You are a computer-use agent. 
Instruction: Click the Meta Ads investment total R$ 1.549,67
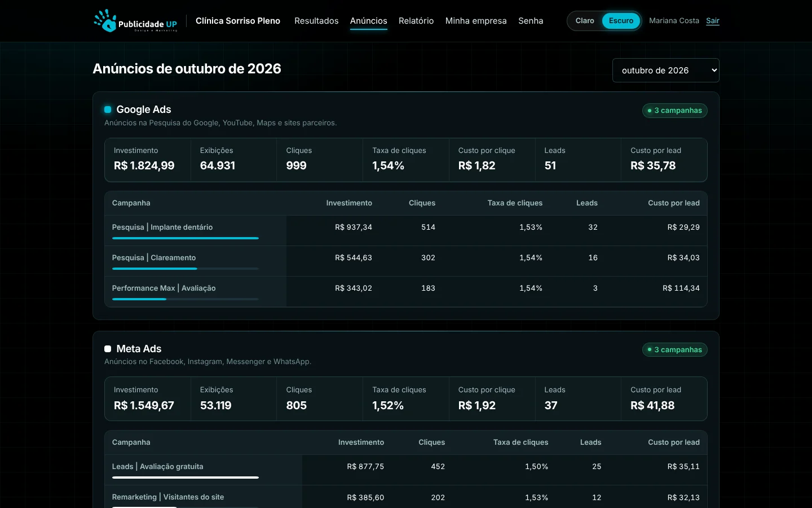[x=144, y=405]
